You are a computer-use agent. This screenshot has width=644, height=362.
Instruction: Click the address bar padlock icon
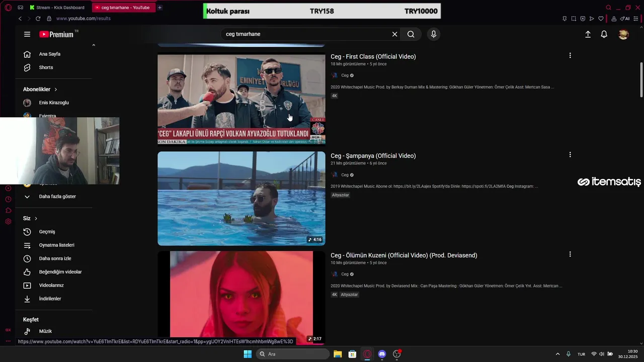pyautogui.click(x=49, y=19)
